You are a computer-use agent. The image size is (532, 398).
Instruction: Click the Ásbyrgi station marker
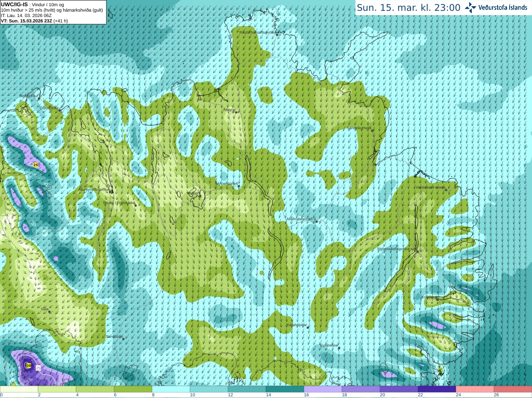click(235, 112)
